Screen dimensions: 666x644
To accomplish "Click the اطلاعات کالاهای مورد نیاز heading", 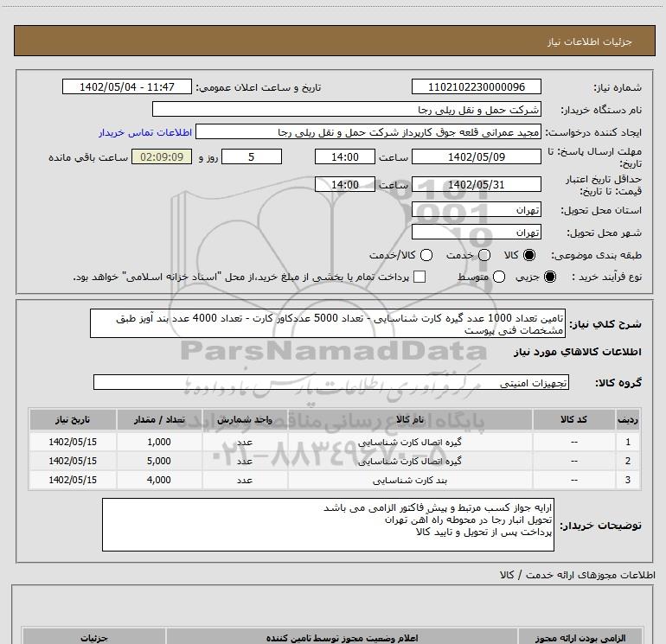I will click(x=578, y=352).
